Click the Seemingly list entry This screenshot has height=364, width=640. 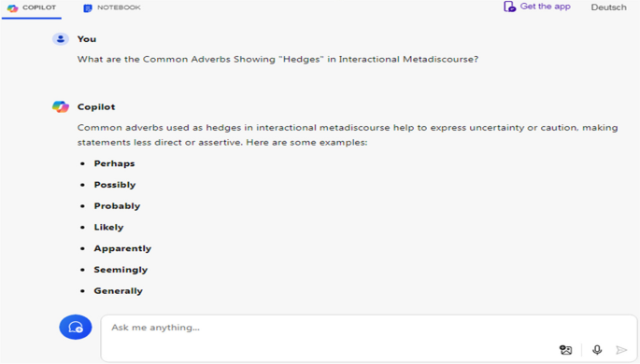tap(121, 270)
